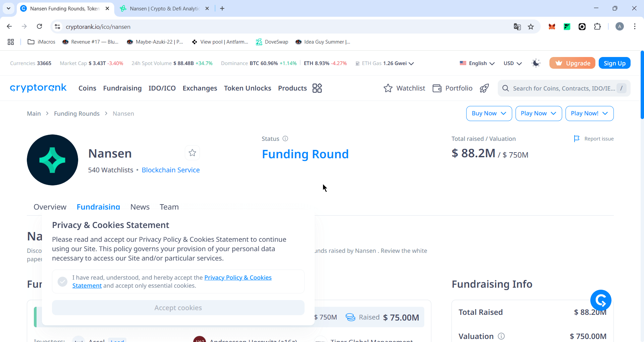The image size is (644, 342).
Task: Click the cryptorank logo
Action: coord(38,88)
